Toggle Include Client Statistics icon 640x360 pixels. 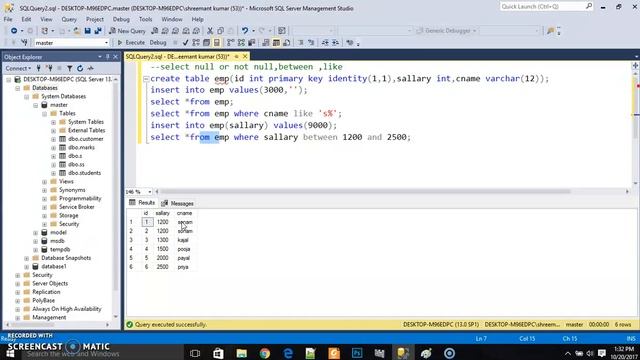[x=252, y=42]
